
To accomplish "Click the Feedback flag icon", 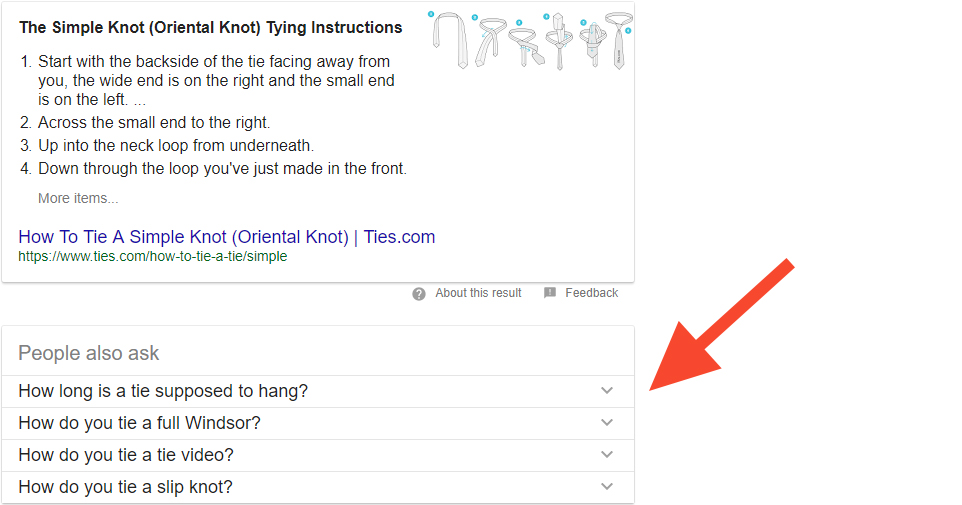I will pyautogui.click(x=550, y=293).
